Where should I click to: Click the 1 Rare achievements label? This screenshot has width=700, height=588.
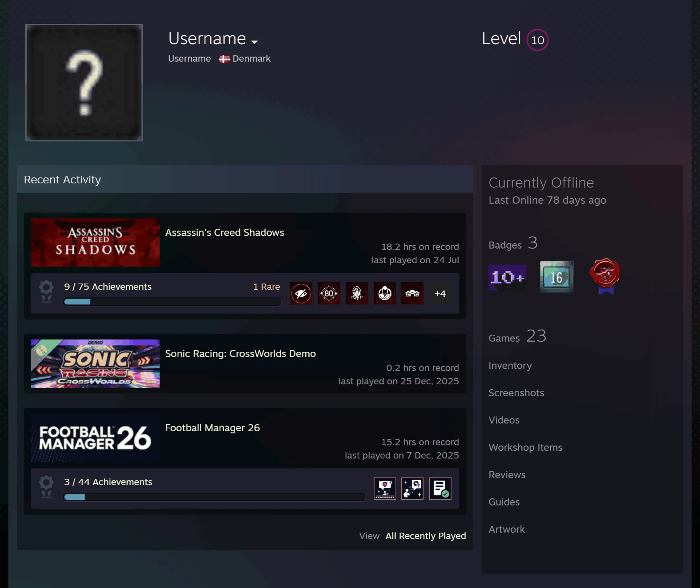click(267, 287)
